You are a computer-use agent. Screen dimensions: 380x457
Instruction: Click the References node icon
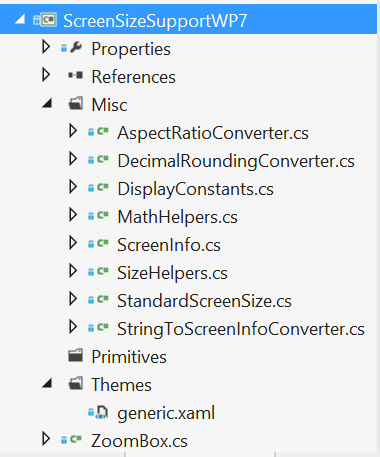[76, 75]
